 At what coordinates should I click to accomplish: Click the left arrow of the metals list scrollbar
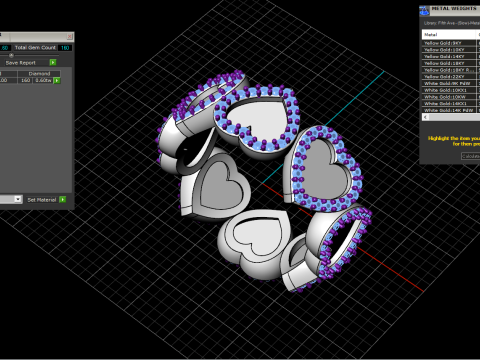point(425,117)
